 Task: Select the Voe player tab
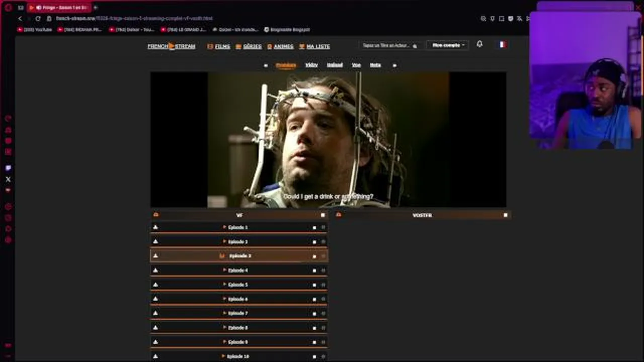(356, 65)
